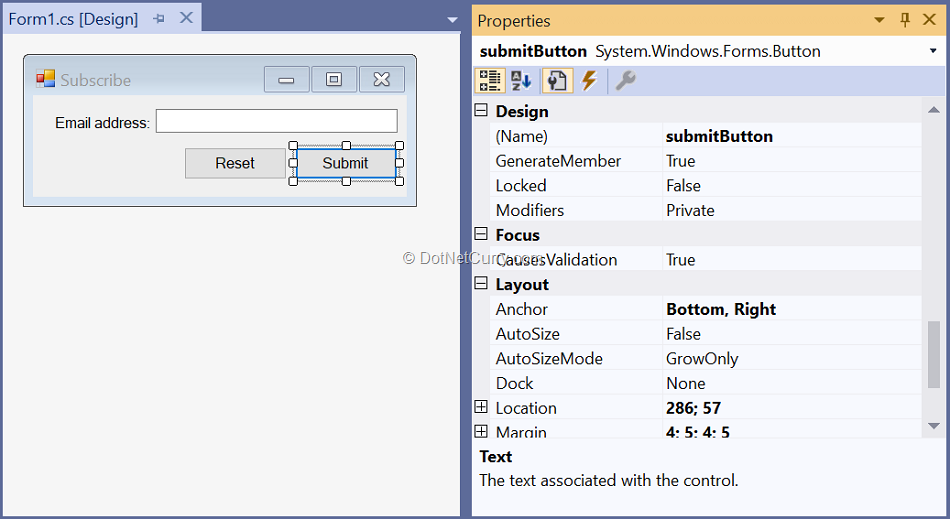
Task: Sort properties alphabetically
Action: click(522, 81)
